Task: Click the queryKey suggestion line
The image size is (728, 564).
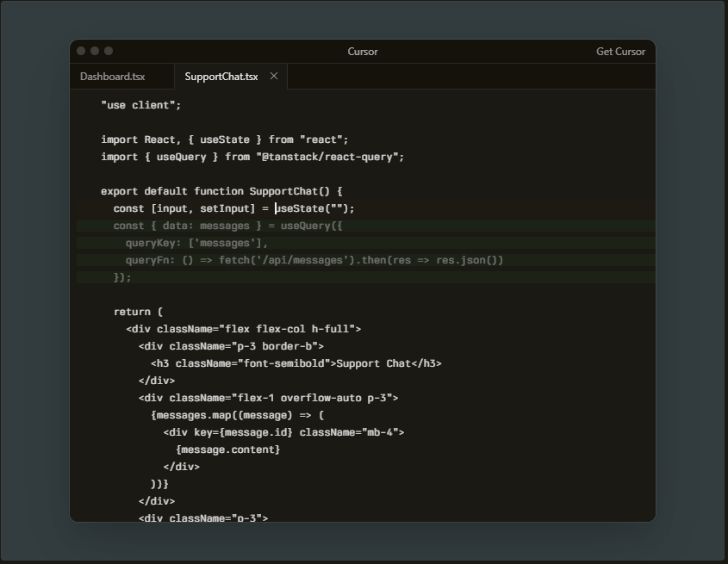Action: tap(196, 243)
